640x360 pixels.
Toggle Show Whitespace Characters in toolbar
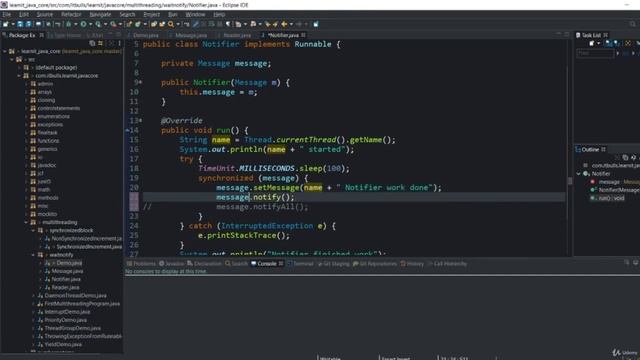[x=228, y=24]
